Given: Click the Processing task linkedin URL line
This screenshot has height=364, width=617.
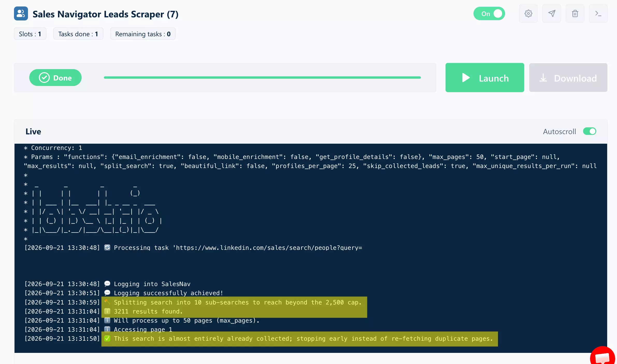Looking at the screenshot, I should pos(193,248).
